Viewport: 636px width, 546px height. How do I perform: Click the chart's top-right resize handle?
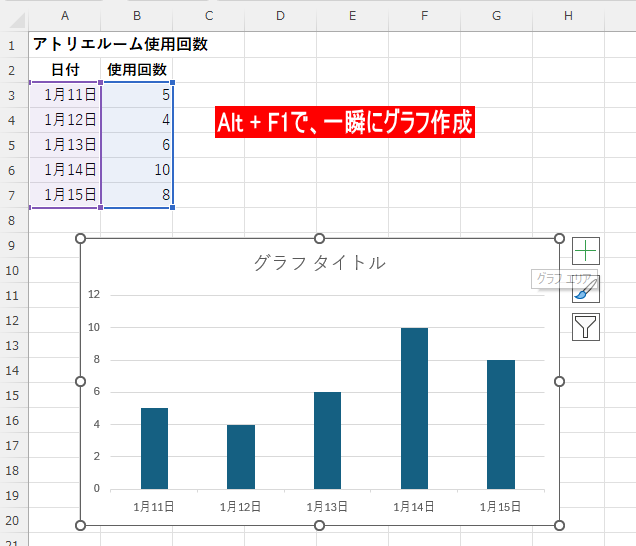559,239
